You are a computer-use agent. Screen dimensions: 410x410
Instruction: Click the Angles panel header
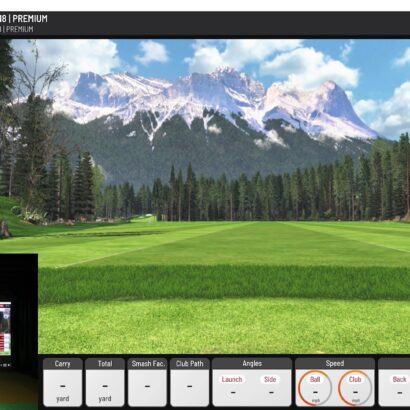click(252, 363)
